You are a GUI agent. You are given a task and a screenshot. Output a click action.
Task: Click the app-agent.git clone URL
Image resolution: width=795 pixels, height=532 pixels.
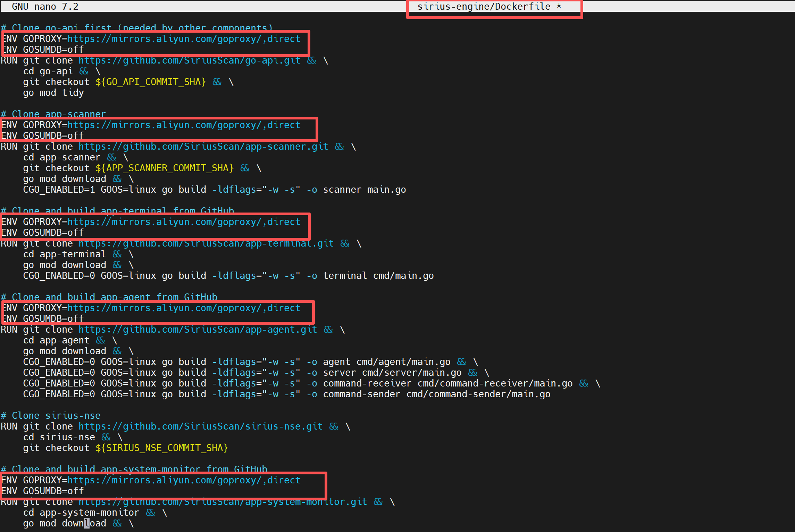tap(198, 330)
